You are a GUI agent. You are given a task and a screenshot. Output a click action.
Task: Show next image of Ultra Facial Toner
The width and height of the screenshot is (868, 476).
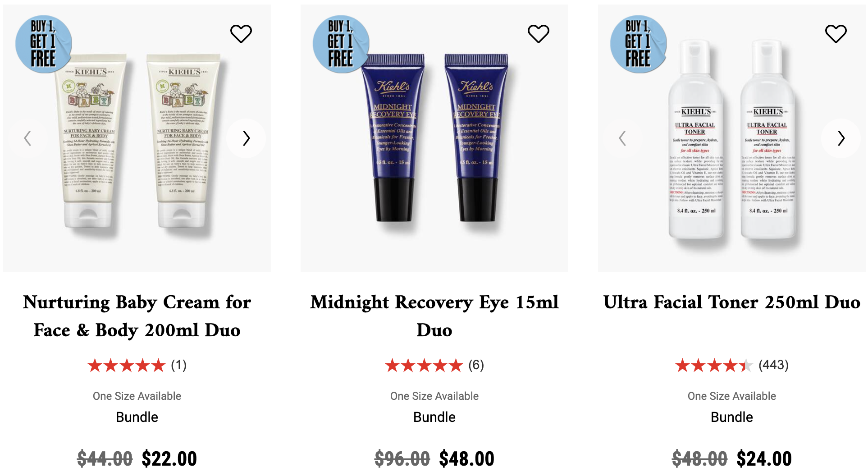click(x=841, y=138)
